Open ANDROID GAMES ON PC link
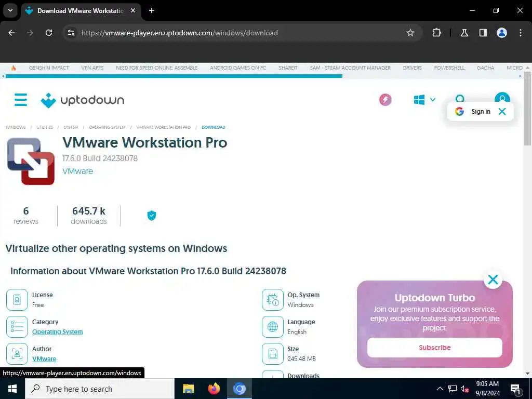Image resolution: width=532 pixels, height=399 pixels. point(238,68)
